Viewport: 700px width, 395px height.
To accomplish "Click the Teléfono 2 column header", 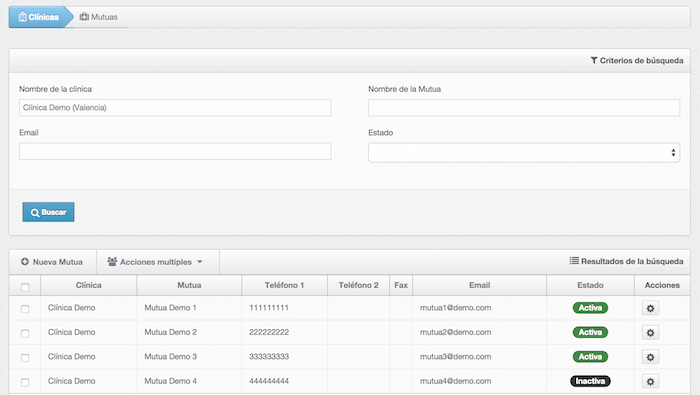I will [x=358, y=285].
